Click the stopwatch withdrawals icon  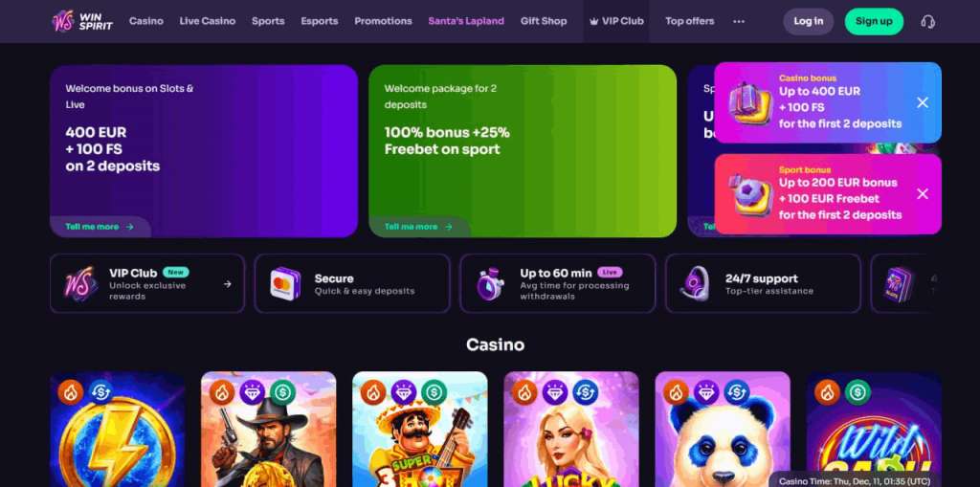491,283
